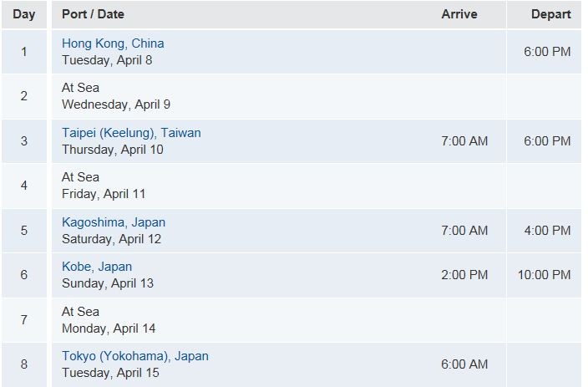Viewport: 588px width, 387px height.
Task: Open the Kagoshima, Japan port link
Action: click(x=114, y=222)
